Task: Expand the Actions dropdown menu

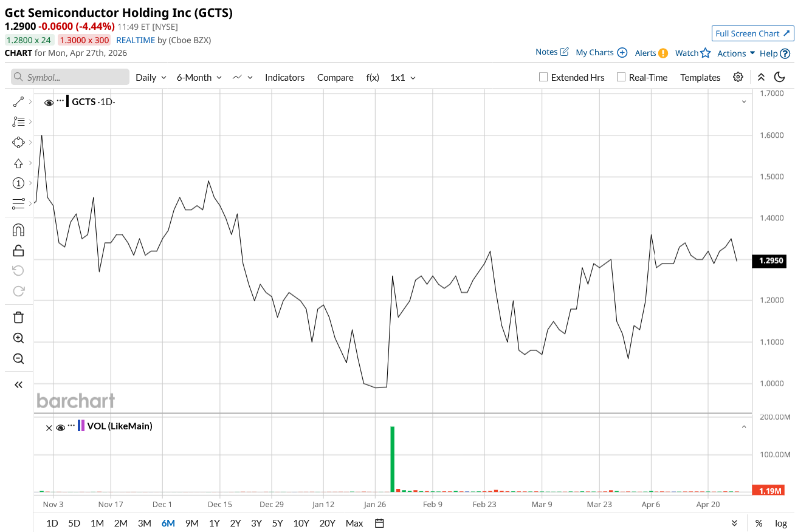Action: click(736, 53)
